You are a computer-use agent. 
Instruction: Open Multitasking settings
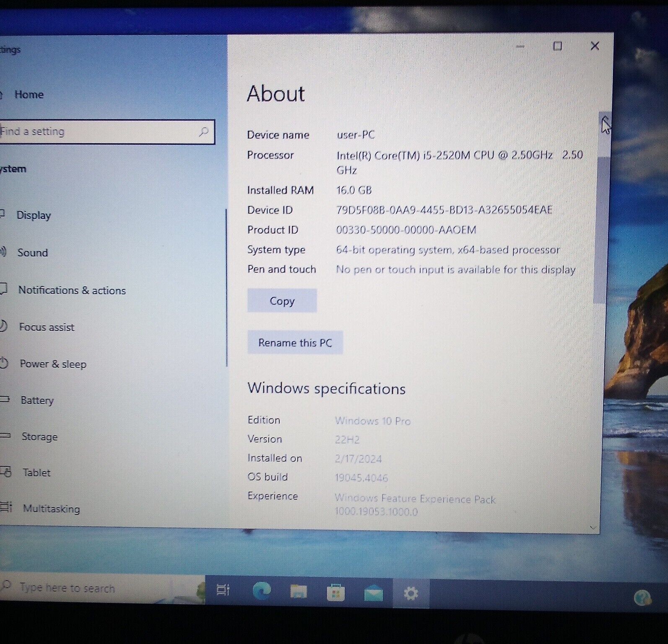point(51,509)
